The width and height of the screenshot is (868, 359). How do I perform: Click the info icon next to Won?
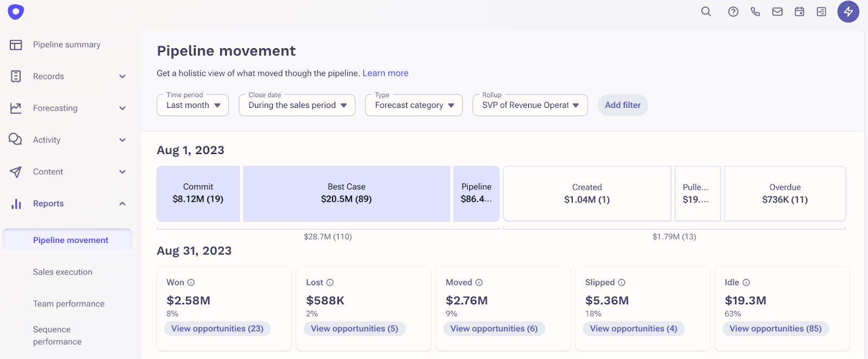191,283
